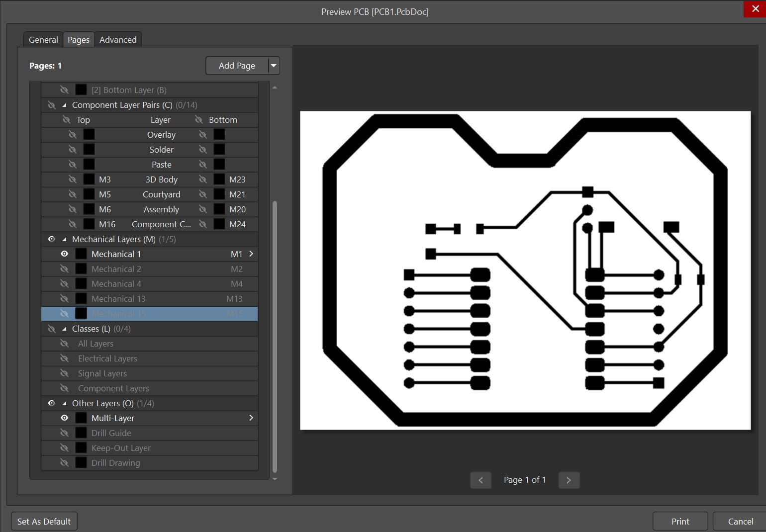Show the Mechanical 15 layer

coord(64,314)
